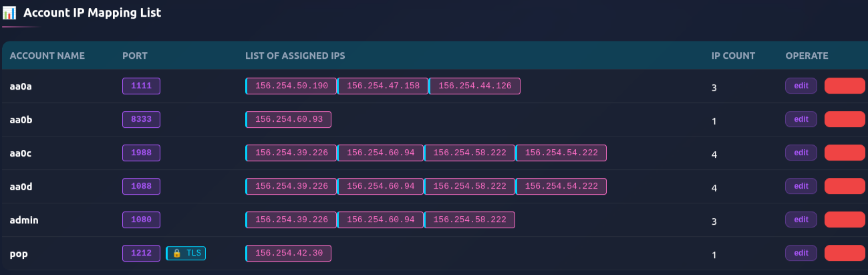Edit the aa0b account mapping
The width and height of the screenshot is (868, 275).
pos(801,119)
